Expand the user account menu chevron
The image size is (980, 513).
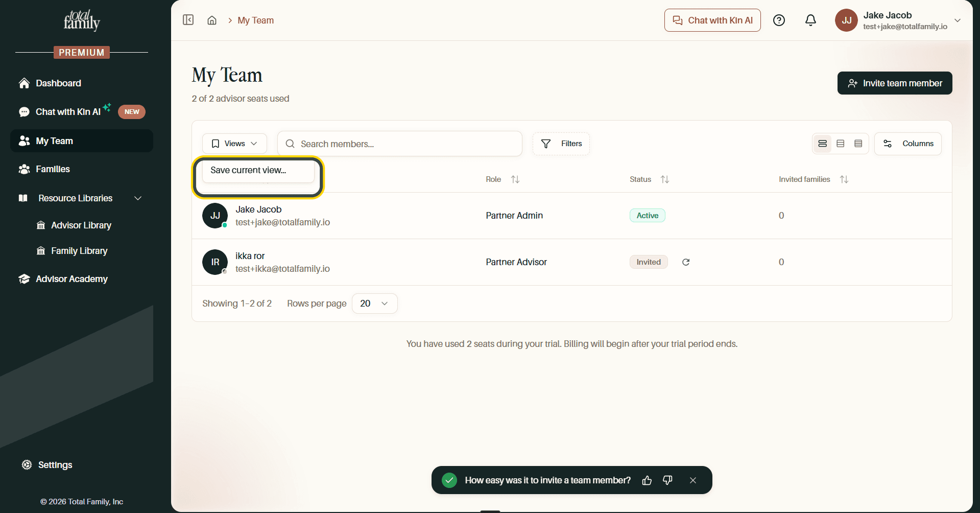pyautogui.click(x=958, y=20)
